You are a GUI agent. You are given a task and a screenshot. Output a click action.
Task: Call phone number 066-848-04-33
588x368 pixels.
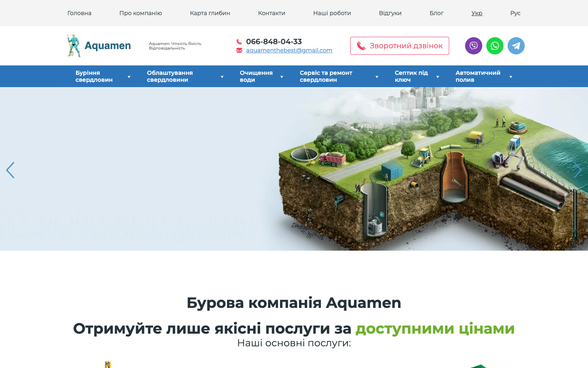pos(274,42)
